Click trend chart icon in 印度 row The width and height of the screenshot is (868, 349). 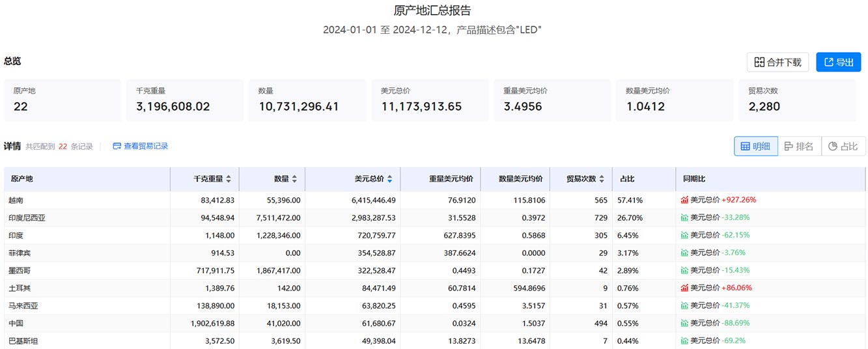[685, 235]
